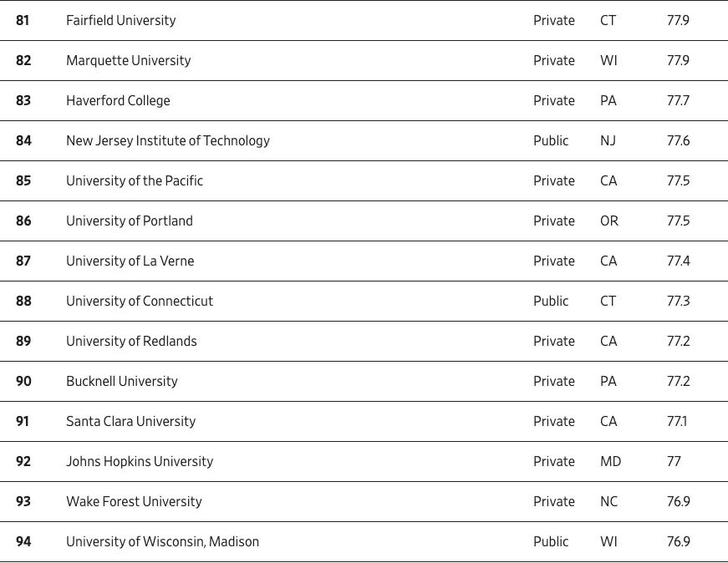Click New Jersey Institute of Technology
728x563 pixels.
(x=168, y=140)
